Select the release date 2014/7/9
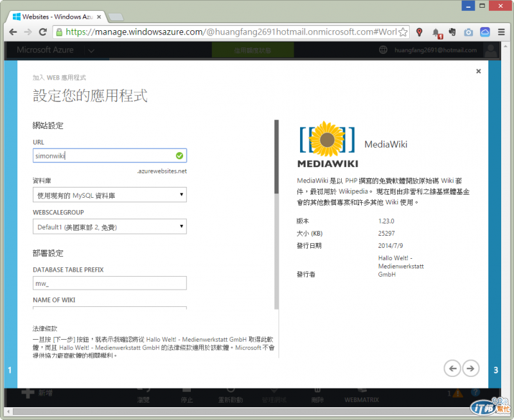This screenshot has width=514, height=420. click(x=391, y=246)
